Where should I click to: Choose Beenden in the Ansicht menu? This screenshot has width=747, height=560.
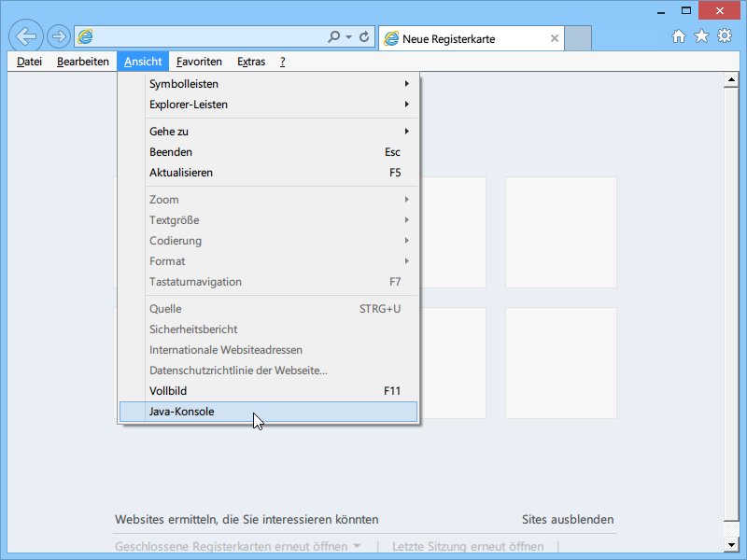[x=268, y=152]
